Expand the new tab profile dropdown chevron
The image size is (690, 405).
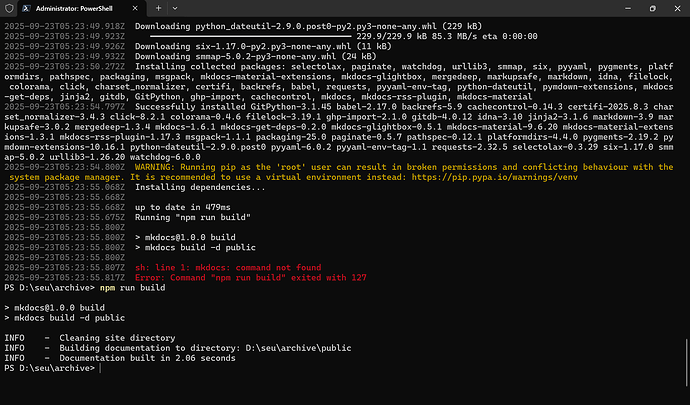click(175, 8)
